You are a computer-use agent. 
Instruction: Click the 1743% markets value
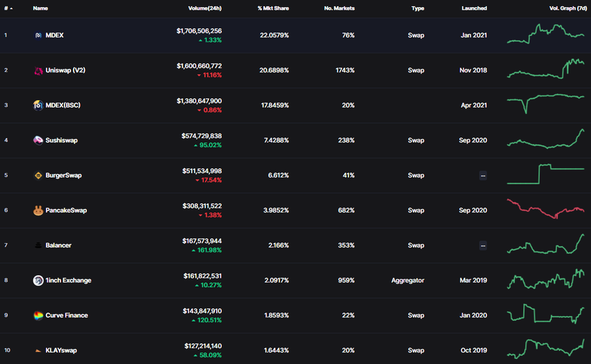(346, 70)
